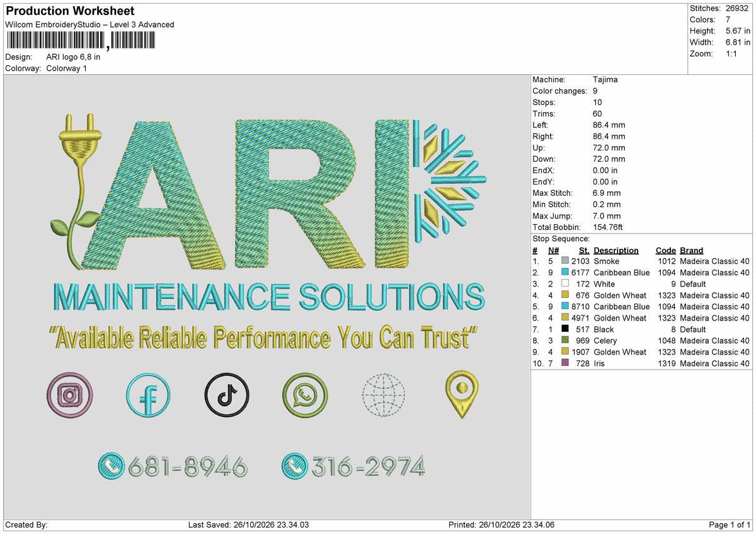
Task: Click 'Default' brand in the White row
Action: coord(693,284)
